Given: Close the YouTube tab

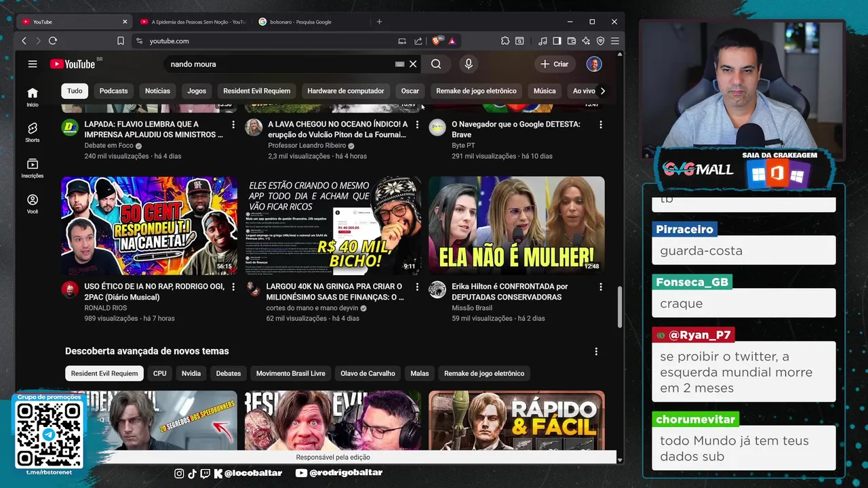Looking at the screenshot, I should pyautogui.click(x=125, y=22).
